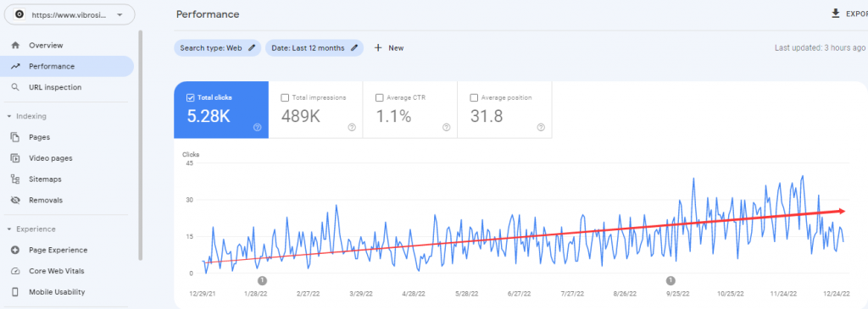
Task: Click the Last updated: 3 hours ago text
Action: [820, 48]
